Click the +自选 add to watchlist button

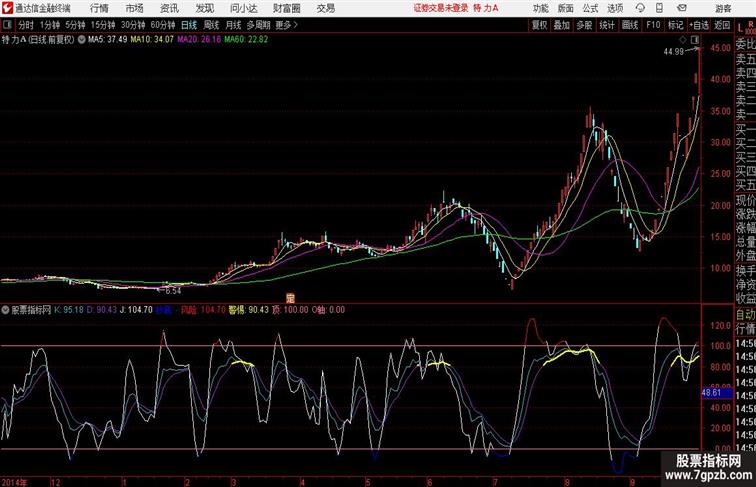tap(699, 25)
